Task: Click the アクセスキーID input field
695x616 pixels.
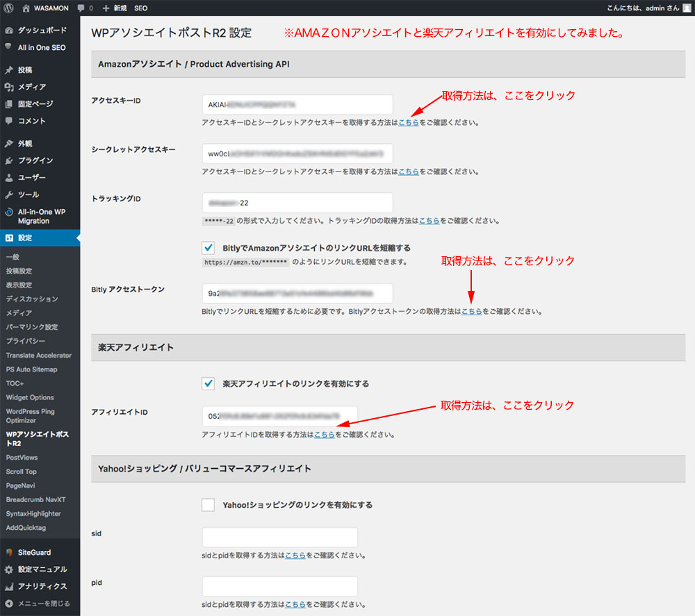Action: point(297,104)
